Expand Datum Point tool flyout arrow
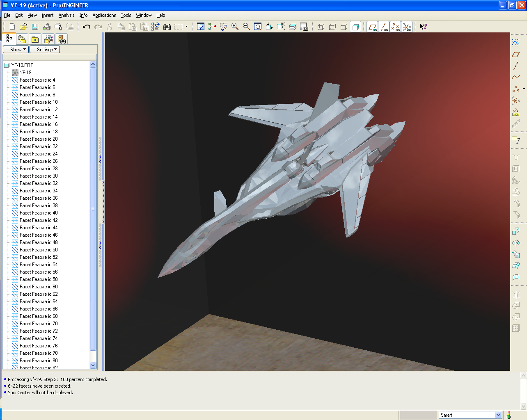The width and height of the screenshot is (527, 420). point(524,89)
